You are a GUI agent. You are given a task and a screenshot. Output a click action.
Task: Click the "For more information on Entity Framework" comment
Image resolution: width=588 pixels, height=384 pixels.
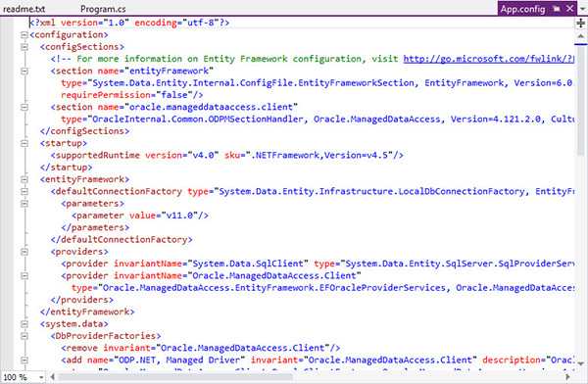point(224,59)
